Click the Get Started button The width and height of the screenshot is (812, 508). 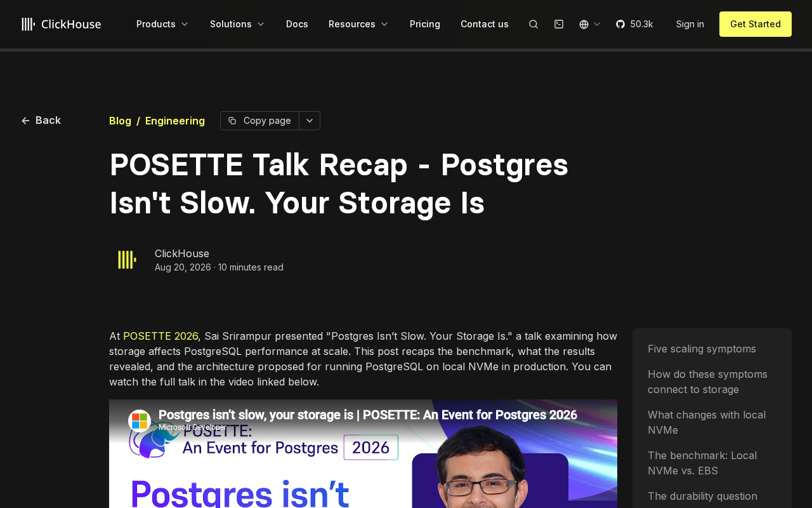(x=756, y=24)
